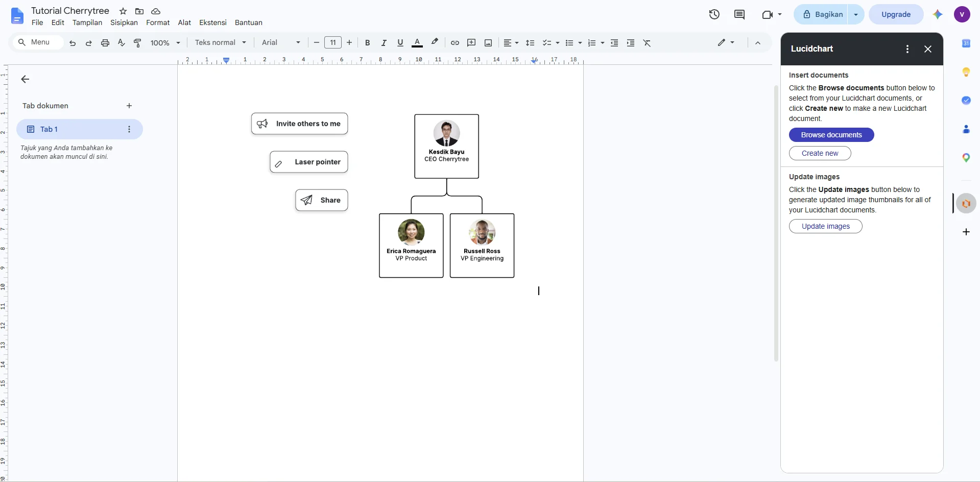Check cloud save status icon
This screenshot has width=980, height=482.
pyautogui.click(x=156, y=11)
